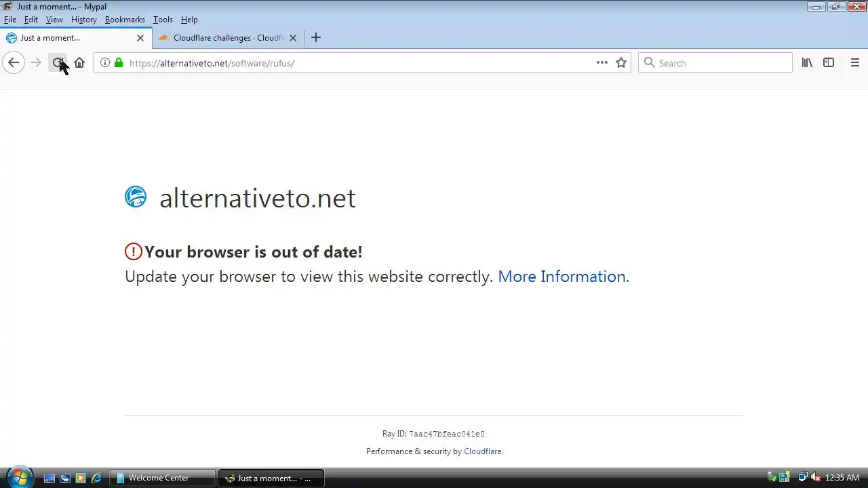This screenshot has height=488, width=868.
Task: Show site information icon in address bar
Action: (104, 63)
